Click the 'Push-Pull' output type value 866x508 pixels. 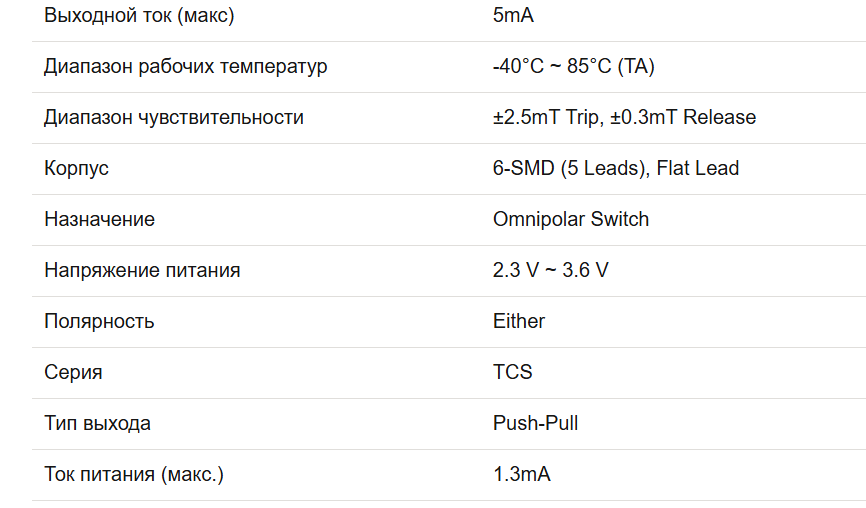click(536, 424)
